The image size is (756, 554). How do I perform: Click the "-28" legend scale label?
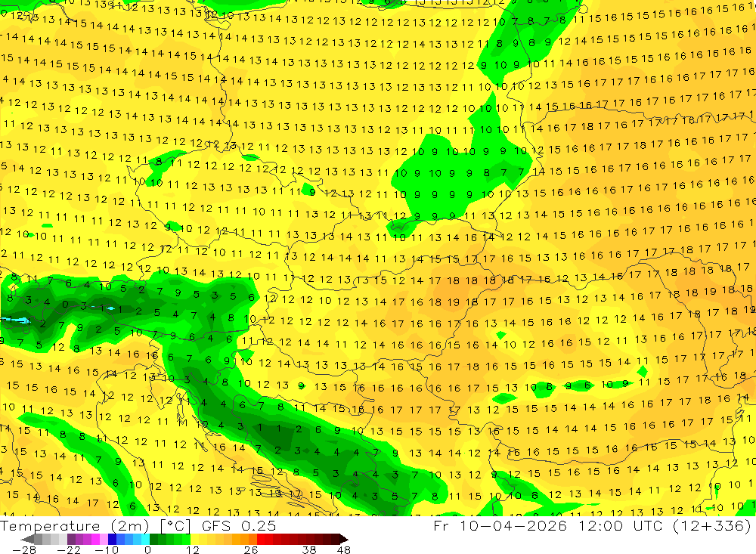[24, 550]
